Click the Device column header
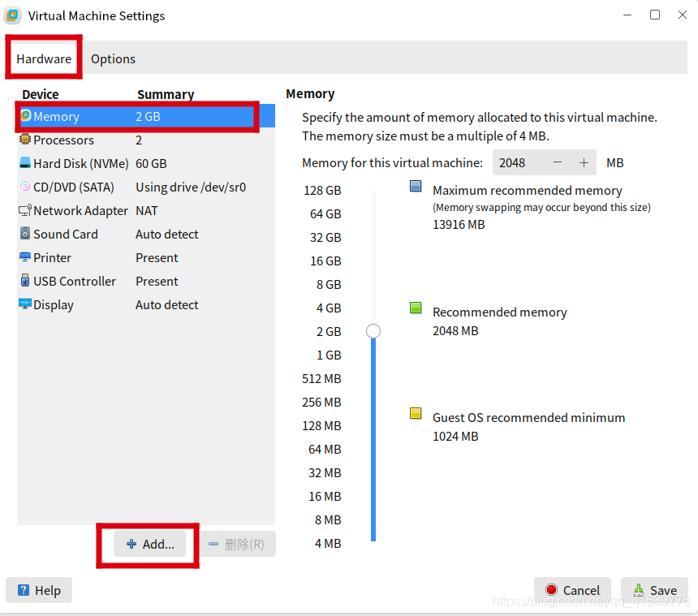The height and width of the screenshot is (616, 698). pos(41,94)
